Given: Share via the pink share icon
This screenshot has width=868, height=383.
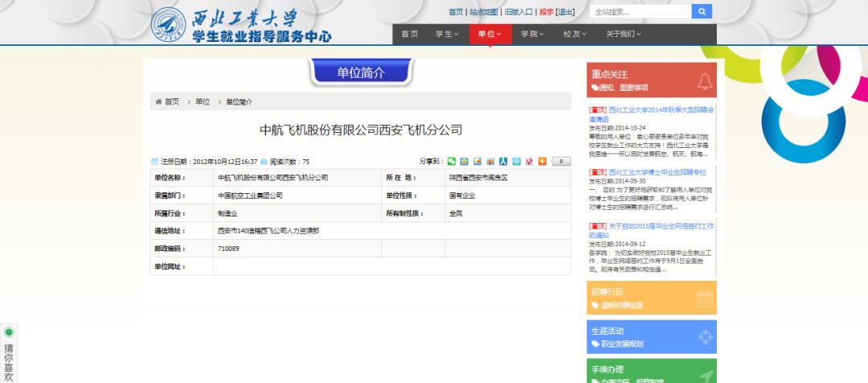Looking at the screenshot, I should coord(529,161).
